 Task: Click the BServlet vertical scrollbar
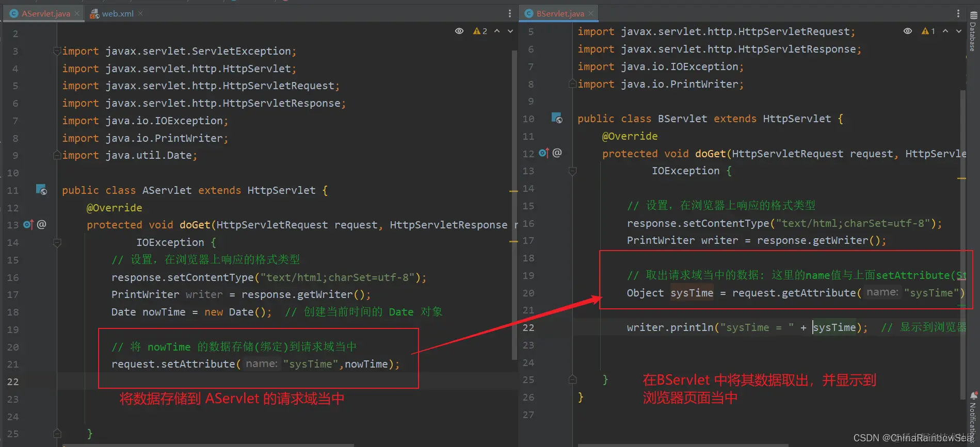coord(962,244)
